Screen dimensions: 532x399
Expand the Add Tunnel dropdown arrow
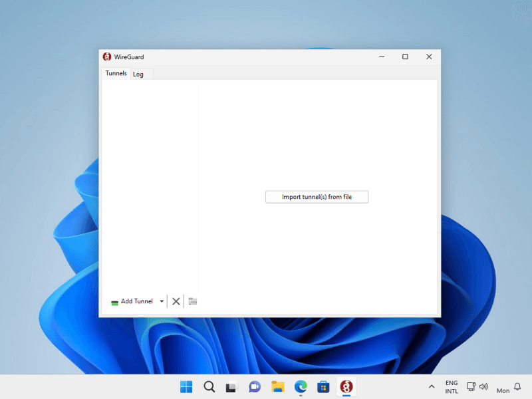(162, 301)
